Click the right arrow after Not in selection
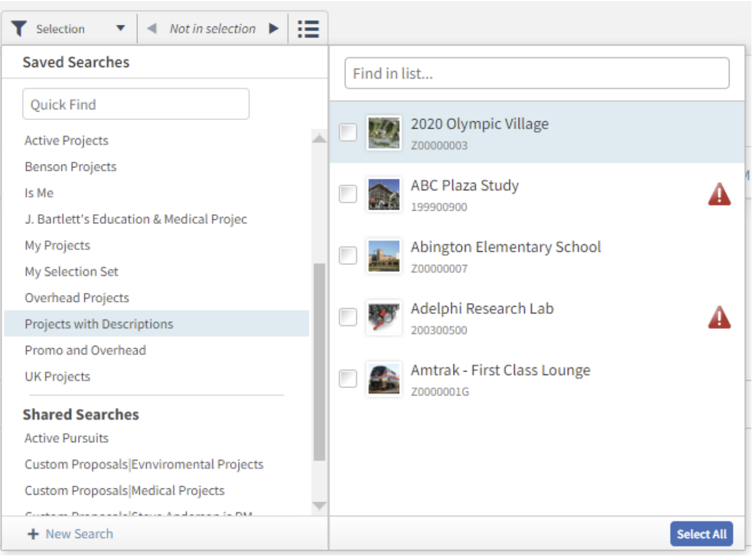The width and height of the screenshot is (752, 560). [x=273, y=28]
